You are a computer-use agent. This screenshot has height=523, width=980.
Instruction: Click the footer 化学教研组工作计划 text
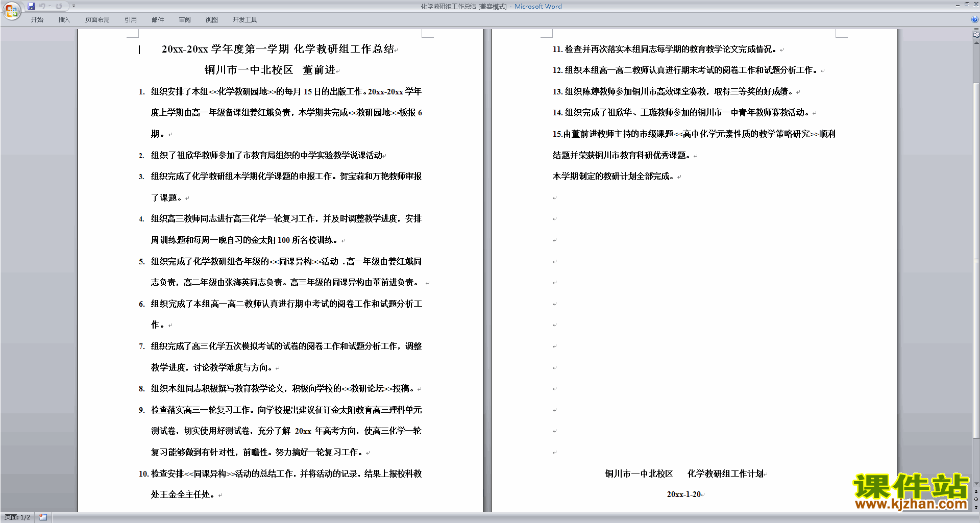[x=726, y=474]
